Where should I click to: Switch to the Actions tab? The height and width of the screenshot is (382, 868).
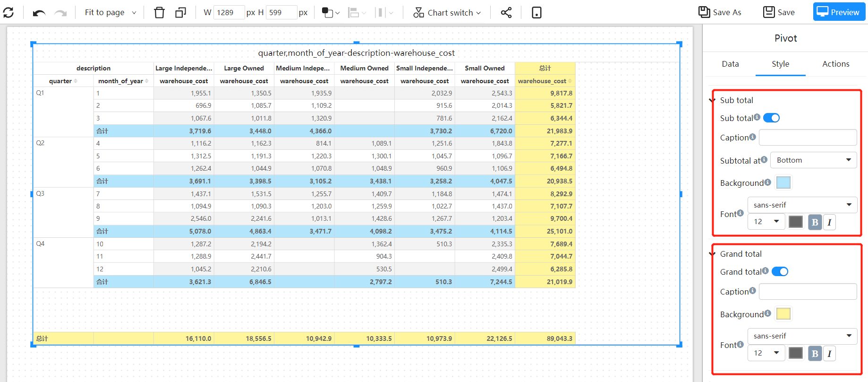(x=835, y=64)
